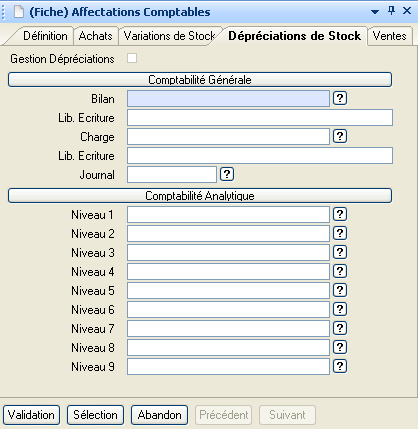Pin the Affectations Comptables panel

point(391,11)
